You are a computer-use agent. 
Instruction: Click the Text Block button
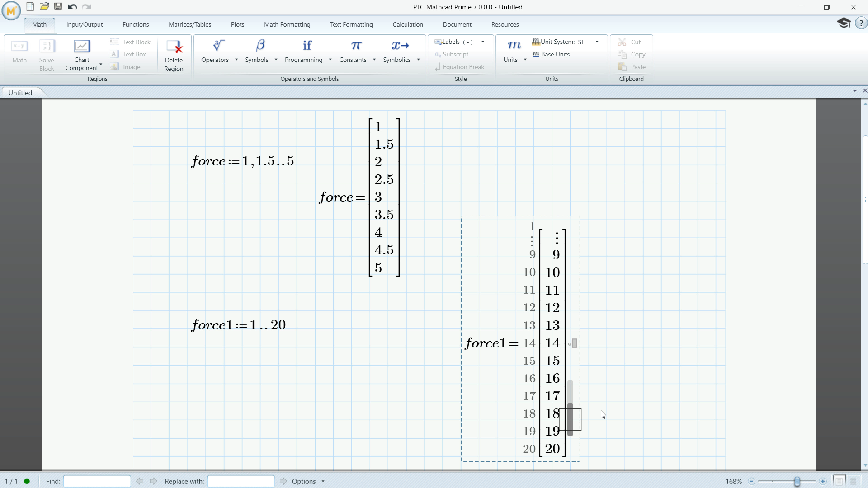pyautogui.click(x=131, y=42)
